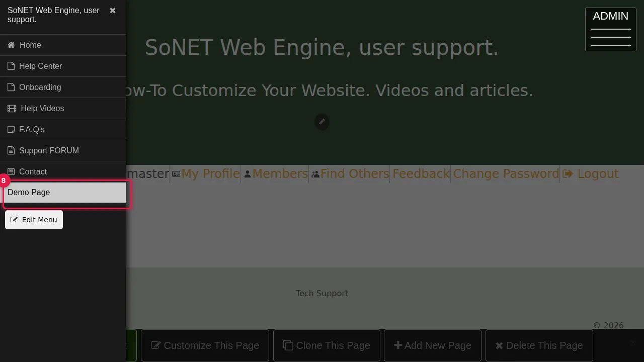Open the Onboarding page
Viewport: 644px width, 362px height.
coord(63,87)
